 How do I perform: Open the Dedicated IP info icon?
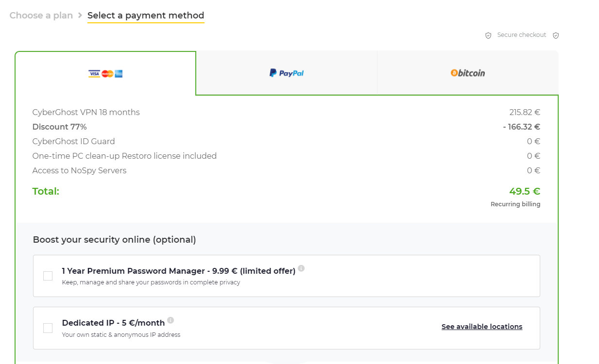(171, 320)
